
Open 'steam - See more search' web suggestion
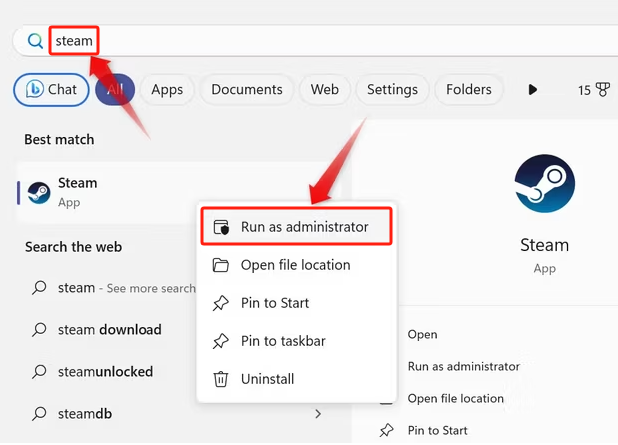tap(114, 288)
